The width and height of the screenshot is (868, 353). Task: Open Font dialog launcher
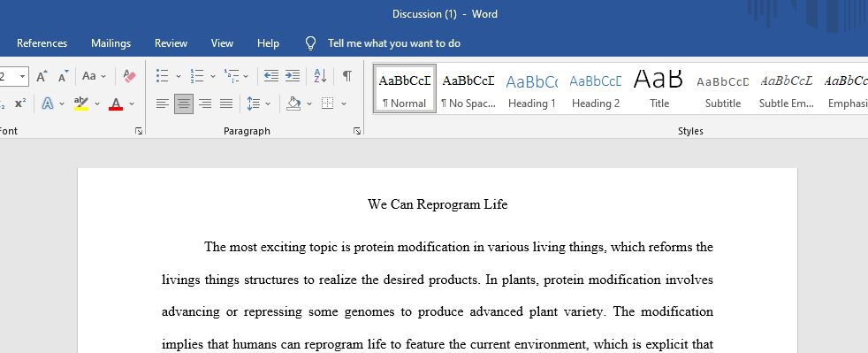[139, 131]
